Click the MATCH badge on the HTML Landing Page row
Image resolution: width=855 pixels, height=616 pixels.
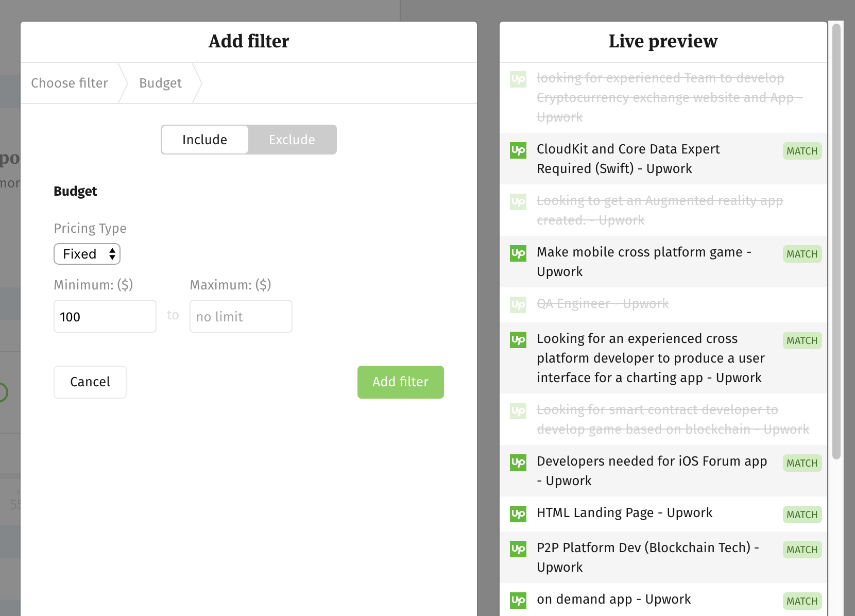tap(801, 514)
